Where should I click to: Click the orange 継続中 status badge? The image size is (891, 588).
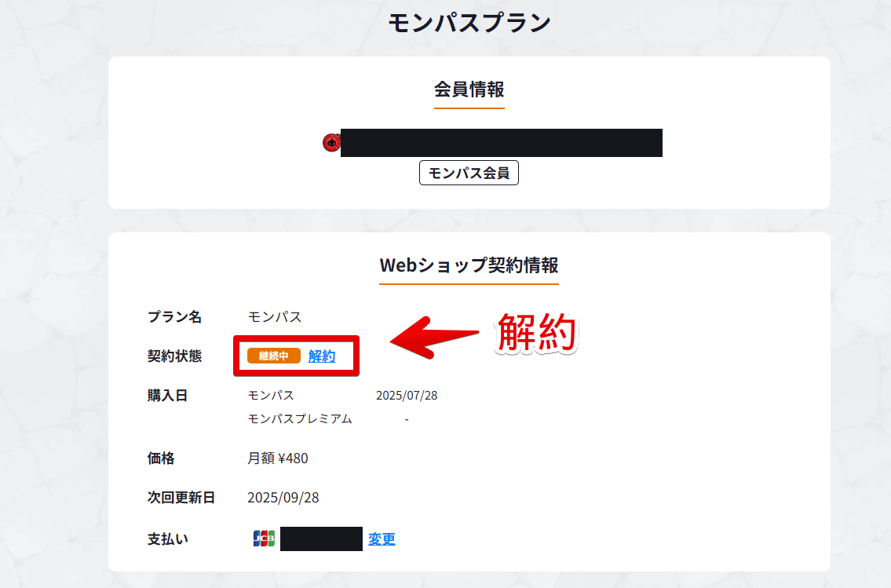[x=274, y=356]
